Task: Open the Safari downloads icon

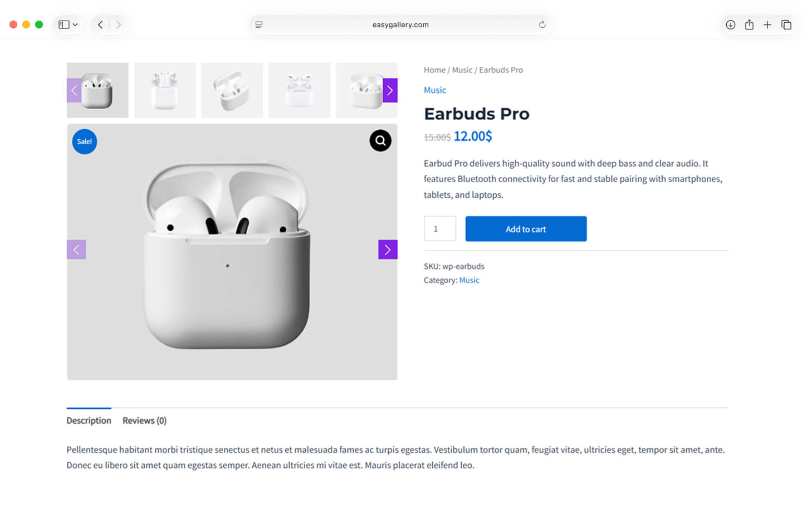Action: pos(731,25)
